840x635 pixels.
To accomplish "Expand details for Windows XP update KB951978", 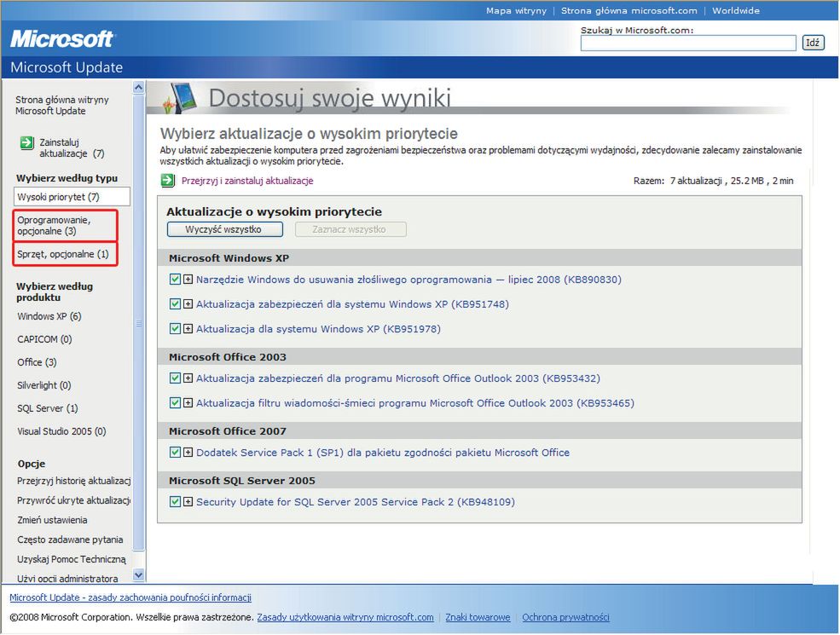I will coord(188,329).
